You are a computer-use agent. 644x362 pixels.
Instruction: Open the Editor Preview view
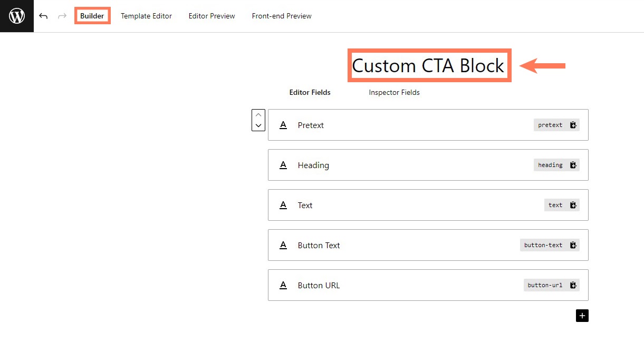coord(212,16)
